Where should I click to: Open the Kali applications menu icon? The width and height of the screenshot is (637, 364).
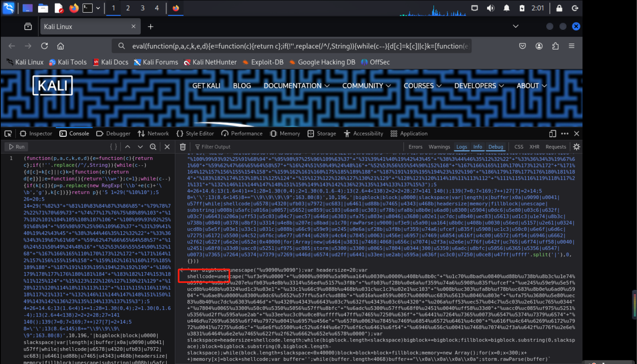[8, 8]
